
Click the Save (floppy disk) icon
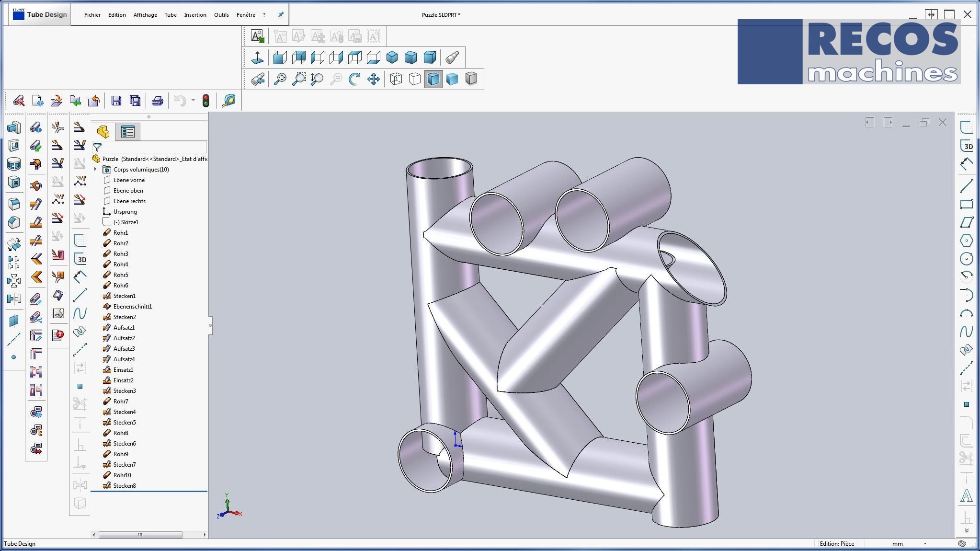(116, 101)
